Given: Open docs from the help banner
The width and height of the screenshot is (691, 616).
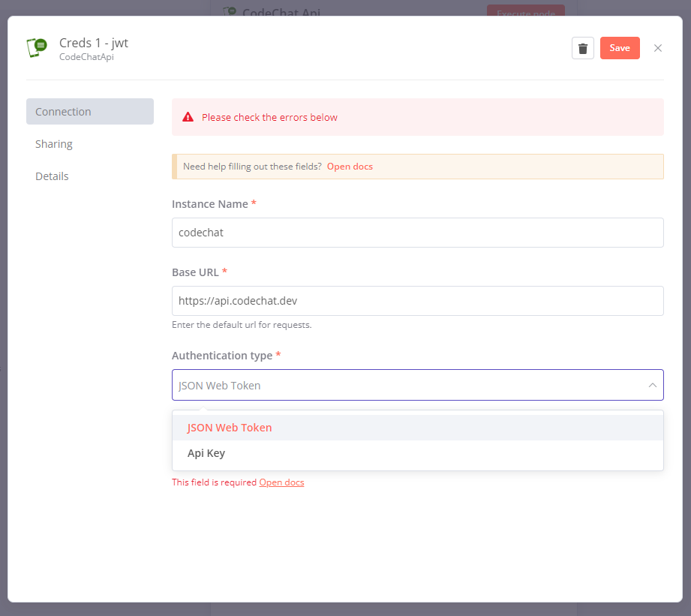Looking at the screenshot, I should (x=350, y=166).
